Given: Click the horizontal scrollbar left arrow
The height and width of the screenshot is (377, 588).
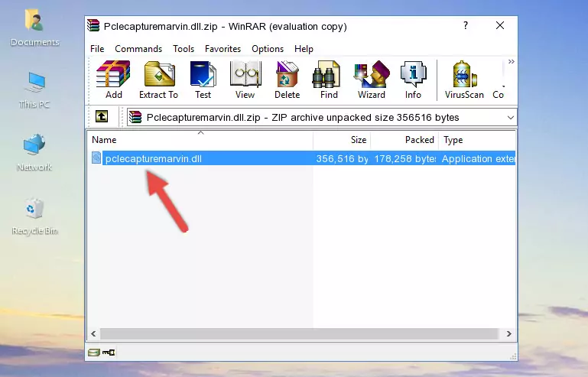Looking at the screenshot, I should pos(94,334).
